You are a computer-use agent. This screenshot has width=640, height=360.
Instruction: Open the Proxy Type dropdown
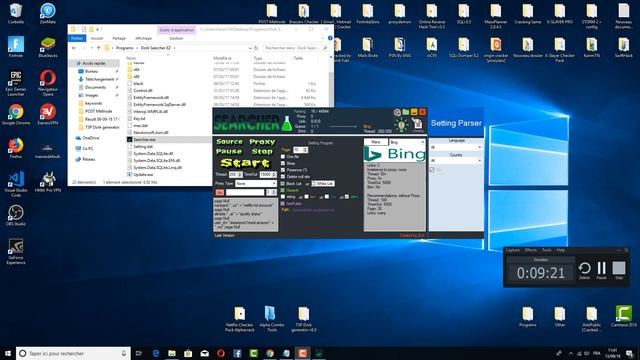pos(256,183)
